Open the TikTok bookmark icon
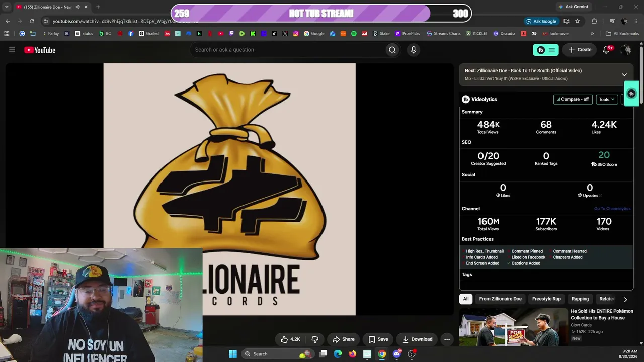This screenshot has height=362, width=644. [x=274, y=34]
